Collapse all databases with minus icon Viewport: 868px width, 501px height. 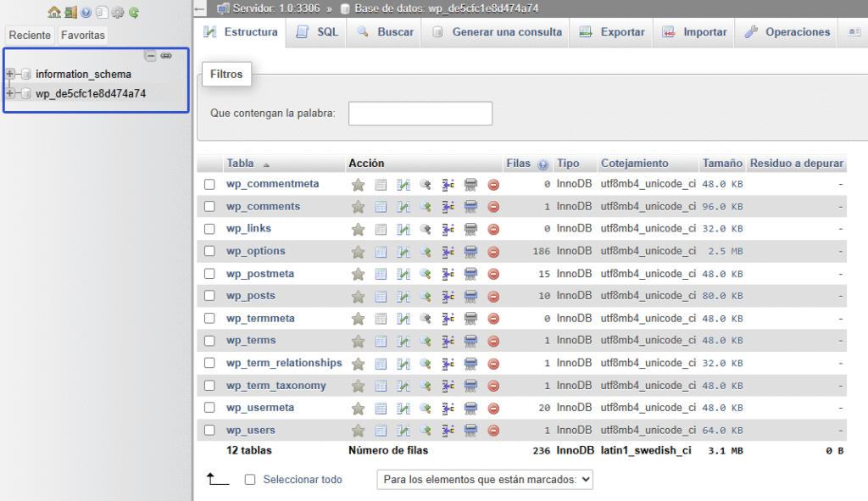[x=151, y=55]
